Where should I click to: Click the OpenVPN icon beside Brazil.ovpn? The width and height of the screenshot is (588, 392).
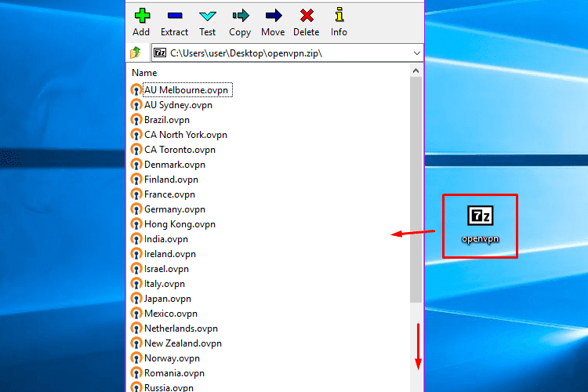pyautogui.click(x=136, y=120)
